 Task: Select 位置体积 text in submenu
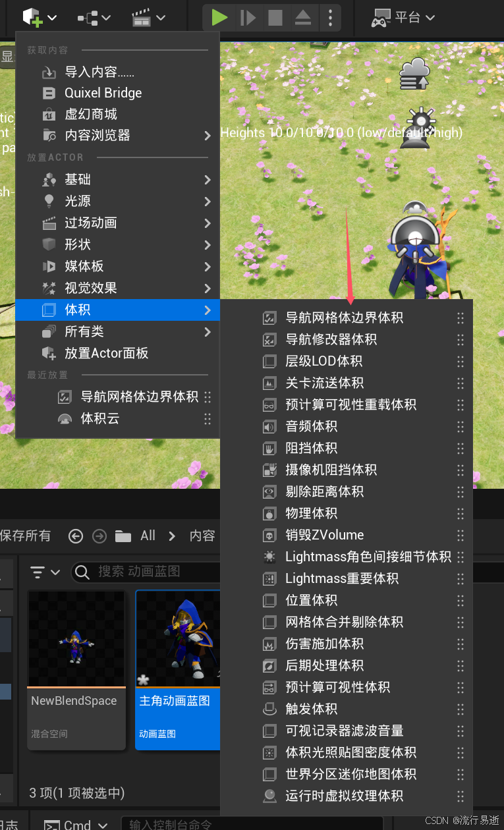(311, 600)
